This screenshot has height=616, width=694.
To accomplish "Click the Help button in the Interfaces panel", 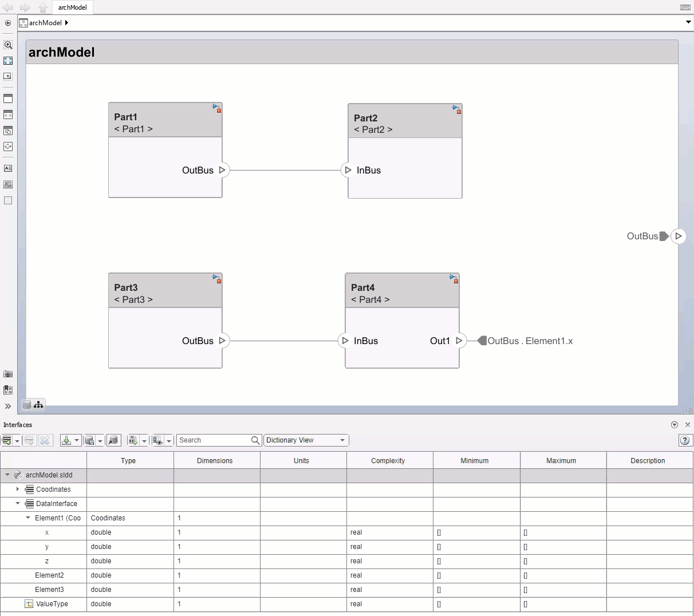I will point(685,441).
